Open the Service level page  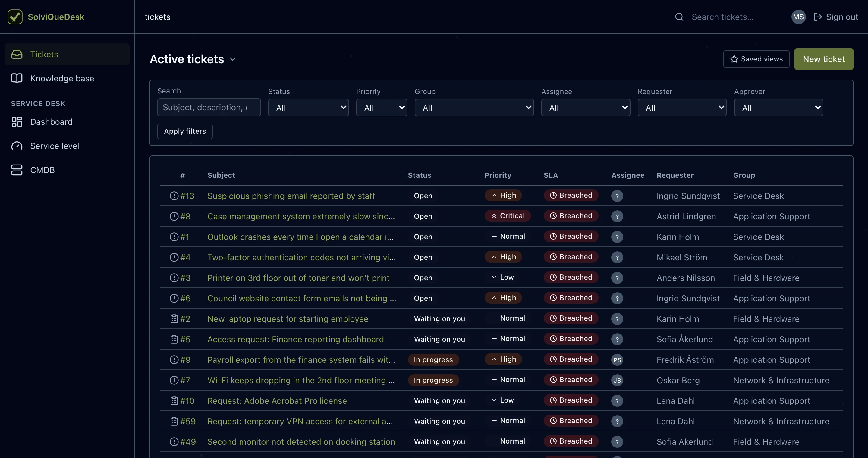(x=67, y=146)
